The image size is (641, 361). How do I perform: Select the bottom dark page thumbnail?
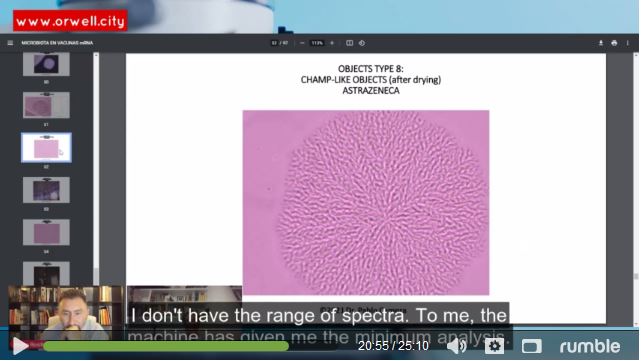click(46, 274)
